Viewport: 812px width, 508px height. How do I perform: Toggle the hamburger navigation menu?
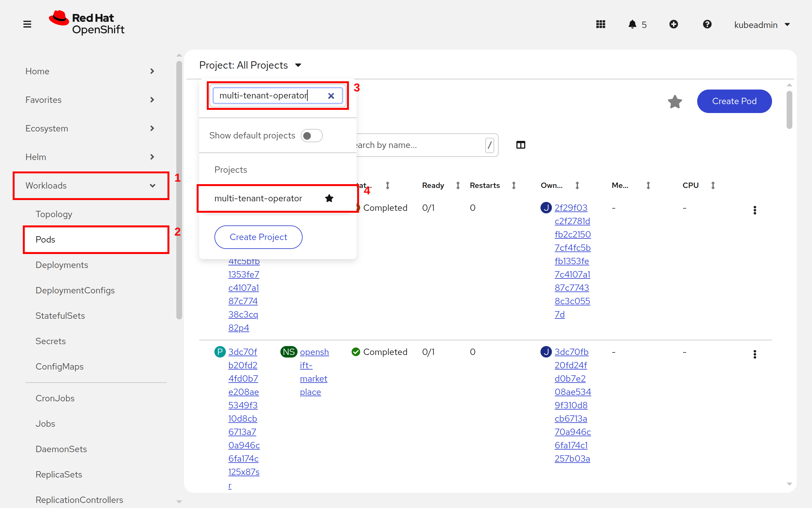27,24
